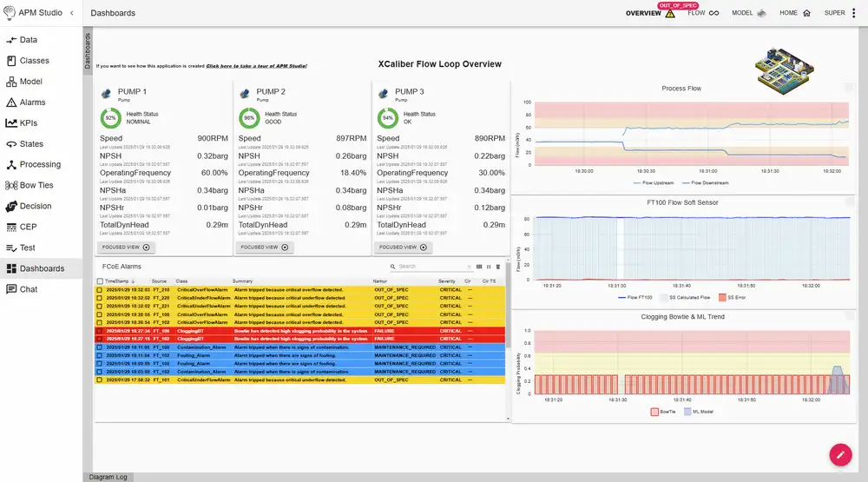Sort by Severity column header

click(447, 281)
